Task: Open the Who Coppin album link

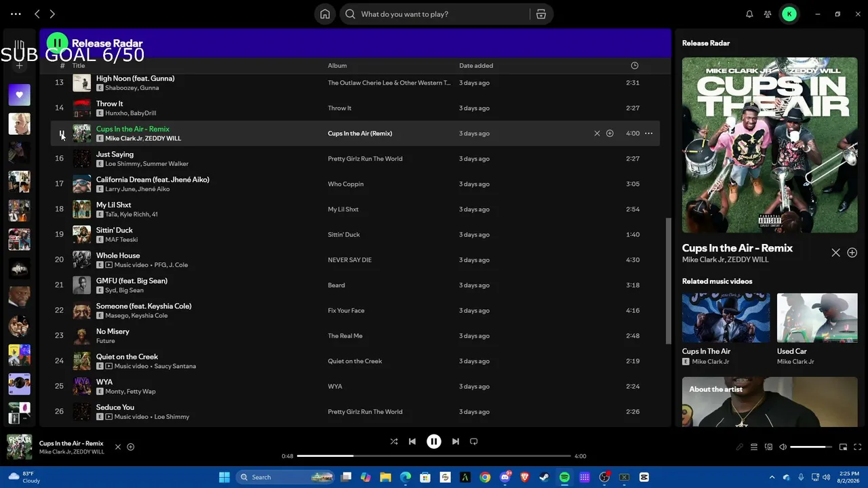Action: (346, 184)
